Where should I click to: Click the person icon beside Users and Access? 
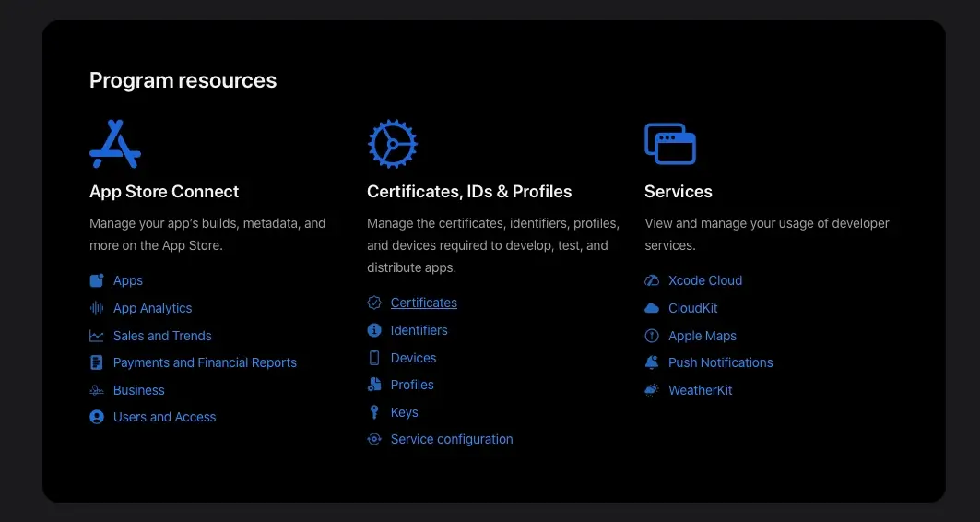click(x=96, y=417)
